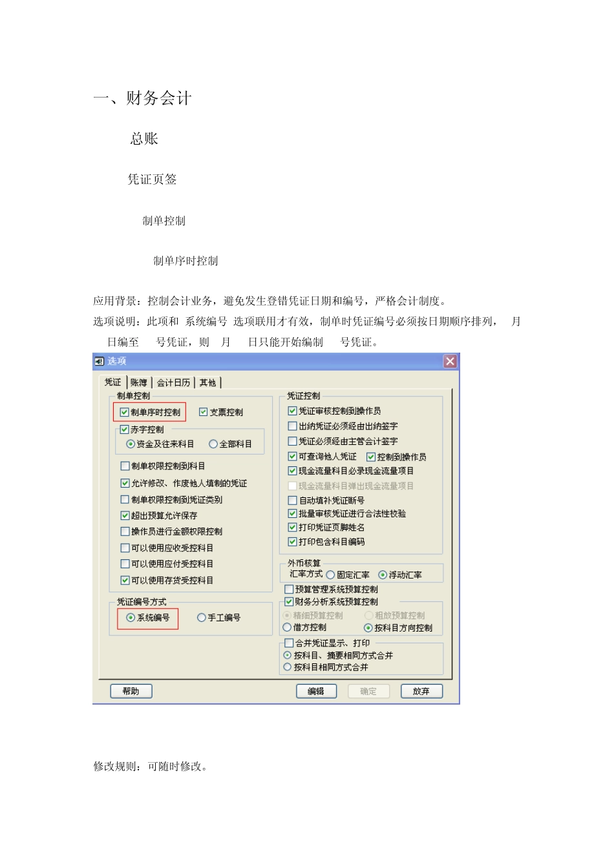Switch to the 凭证 tab

click(113, 382)
